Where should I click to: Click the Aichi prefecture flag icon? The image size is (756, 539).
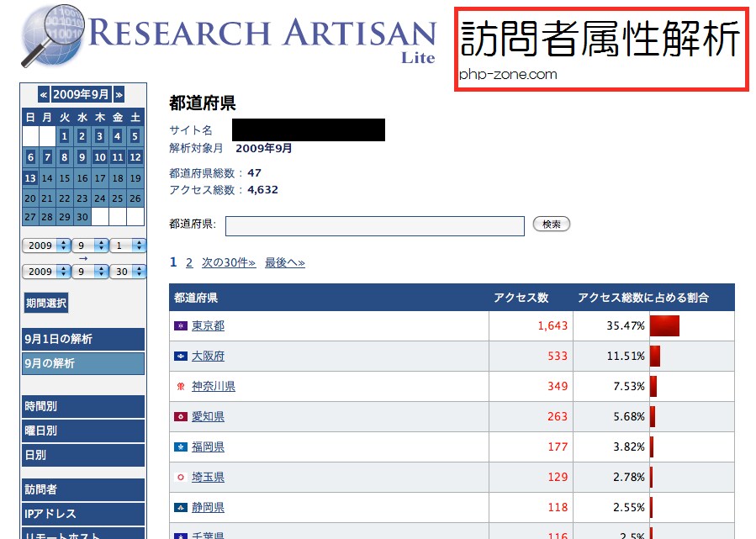(181, 417)
